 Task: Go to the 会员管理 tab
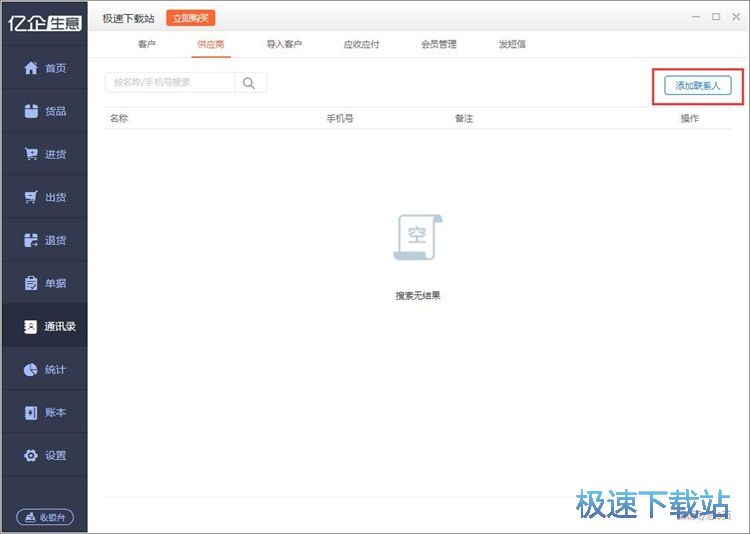(439, 44)
